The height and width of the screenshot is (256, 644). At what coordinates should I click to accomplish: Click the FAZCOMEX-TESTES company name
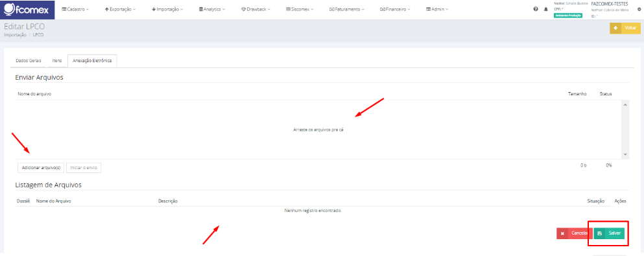[610, 4]
